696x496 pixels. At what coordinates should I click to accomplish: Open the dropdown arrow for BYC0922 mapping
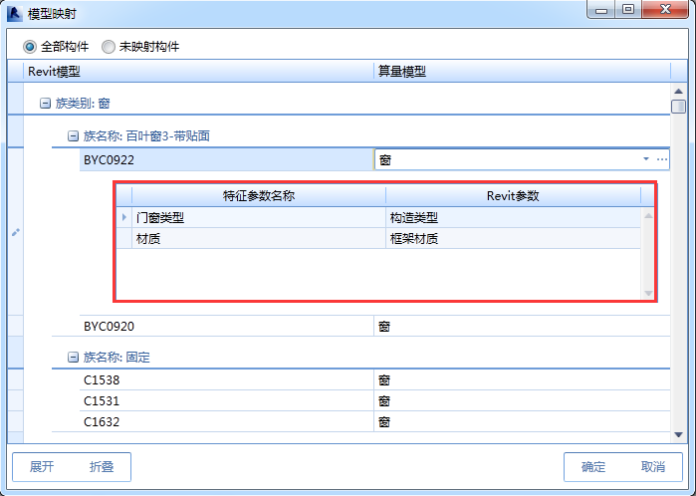pyautogui.click(x=646, y=159)
